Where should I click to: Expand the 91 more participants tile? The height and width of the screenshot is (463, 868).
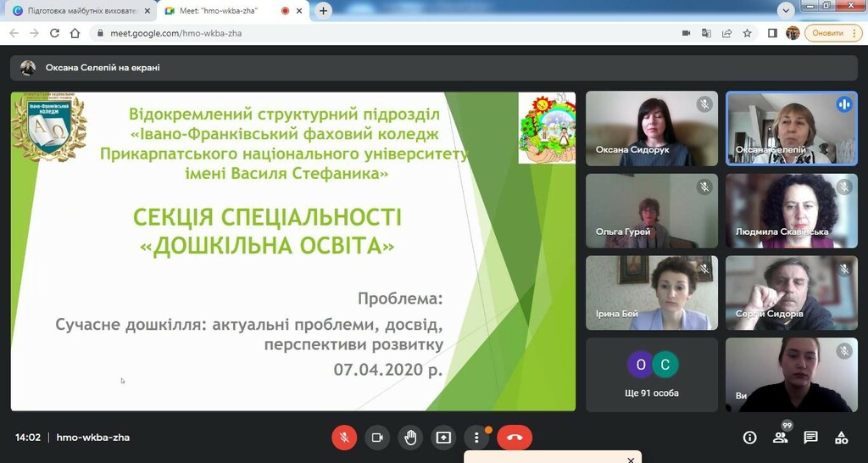tap(652, 375)
